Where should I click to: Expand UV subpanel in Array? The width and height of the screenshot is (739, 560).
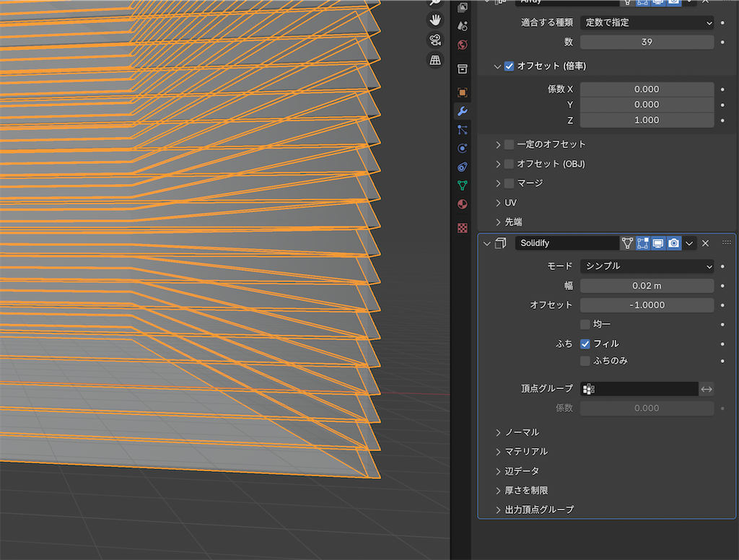(498, 203)
